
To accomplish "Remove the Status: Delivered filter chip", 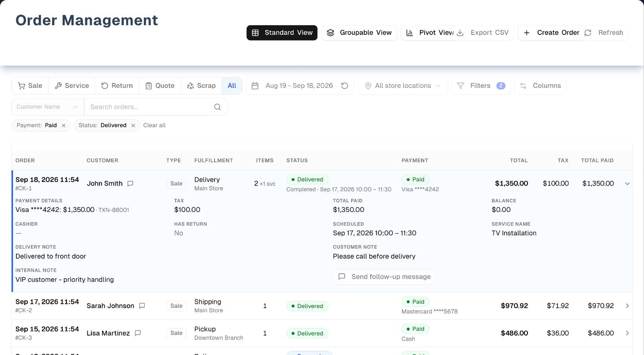I will coord(133,125).
